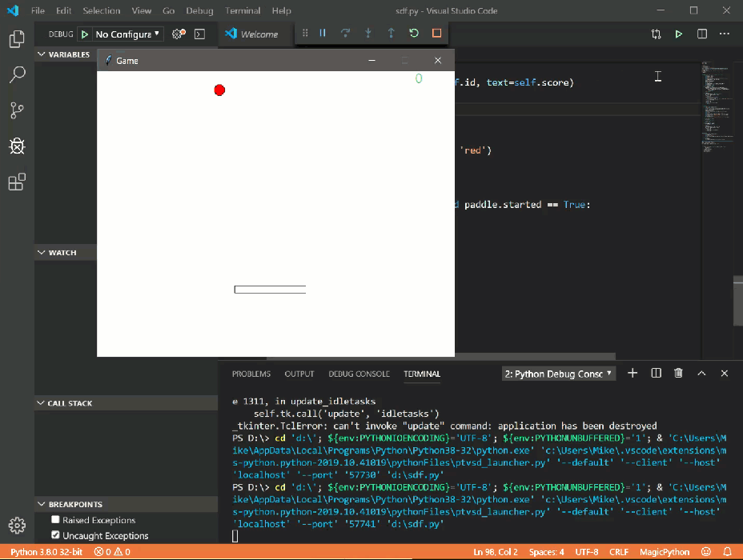This screenshot has height=560, width=743.
Task: Split the terminal panel
Action: point(656,374)
